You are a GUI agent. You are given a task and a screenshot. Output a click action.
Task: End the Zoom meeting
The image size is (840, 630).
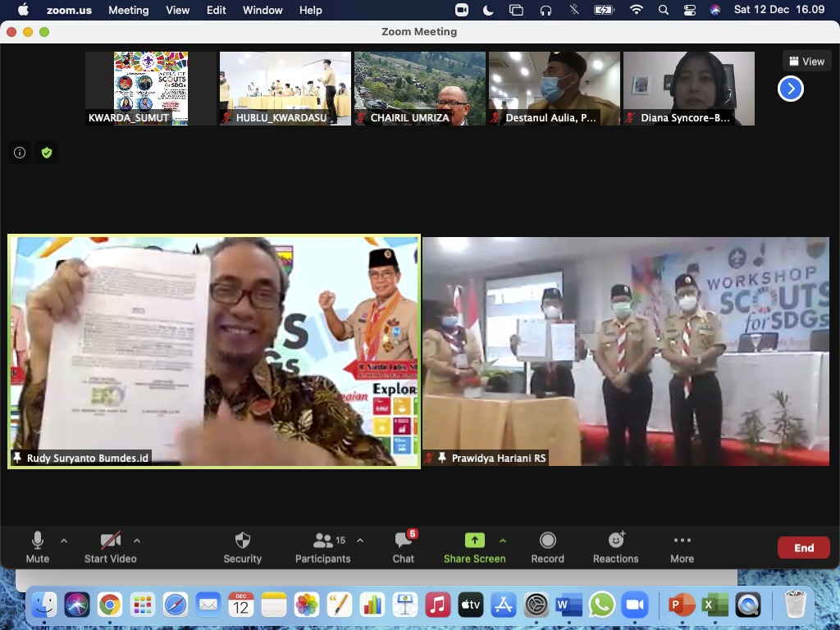[803, 547]
